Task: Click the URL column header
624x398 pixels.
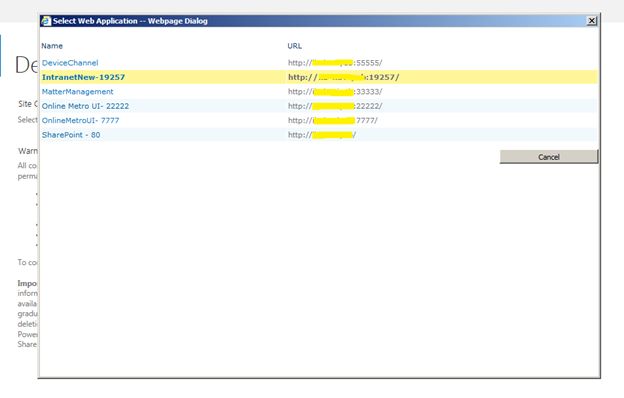Action: (294, 46)
